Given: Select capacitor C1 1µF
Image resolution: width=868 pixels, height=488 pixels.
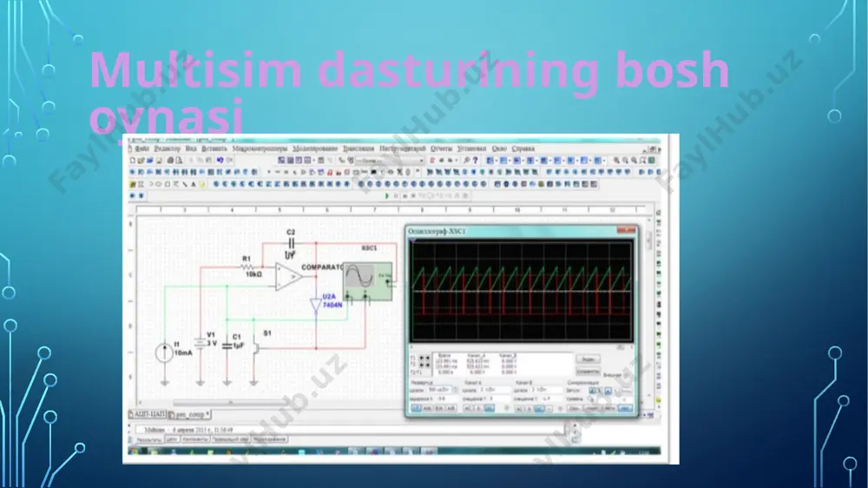Looking at the screenshot, I should (x=227, y=345).
